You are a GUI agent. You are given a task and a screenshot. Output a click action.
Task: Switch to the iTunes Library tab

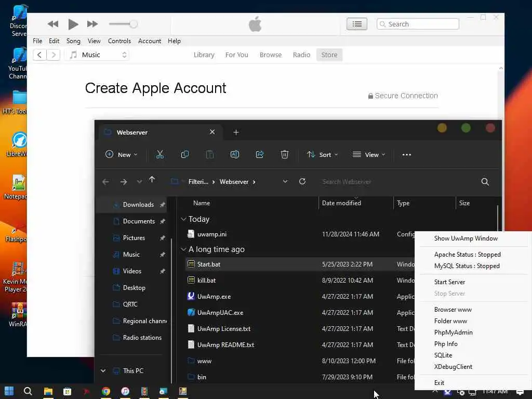tap(204, 55)
